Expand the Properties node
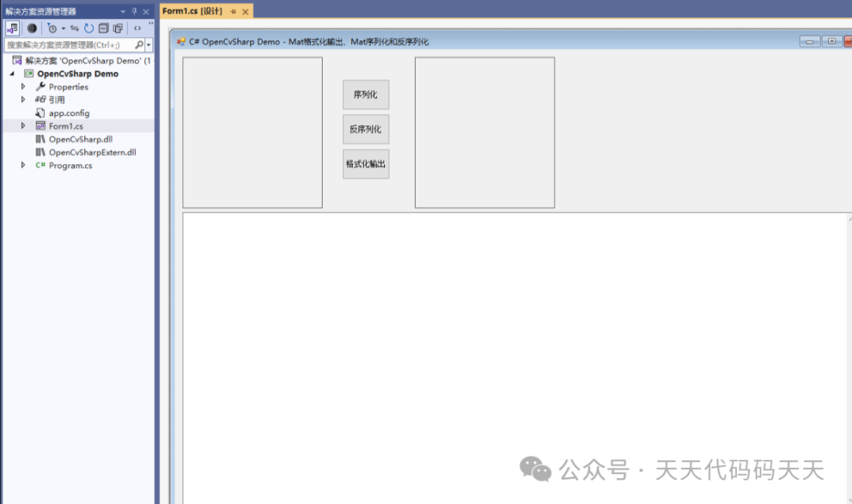The height and width of the screenshot is (504, 852). pos(23,86)
